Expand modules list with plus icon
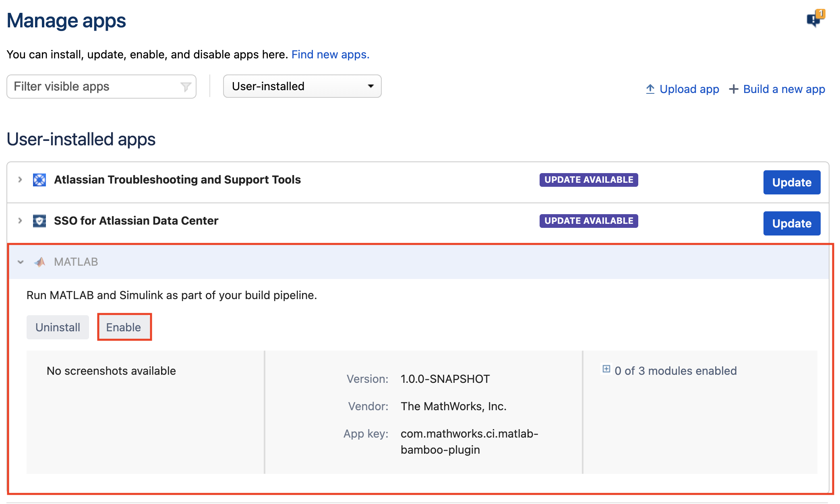The width and height of the screenshot is (840, 504). (606, 369)
